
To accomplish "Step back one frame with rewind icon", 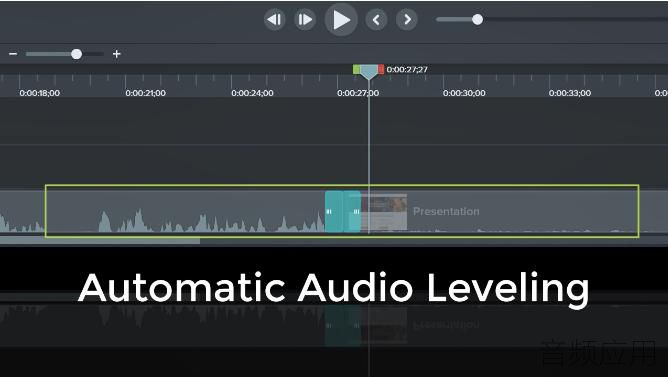I will 274,20.
